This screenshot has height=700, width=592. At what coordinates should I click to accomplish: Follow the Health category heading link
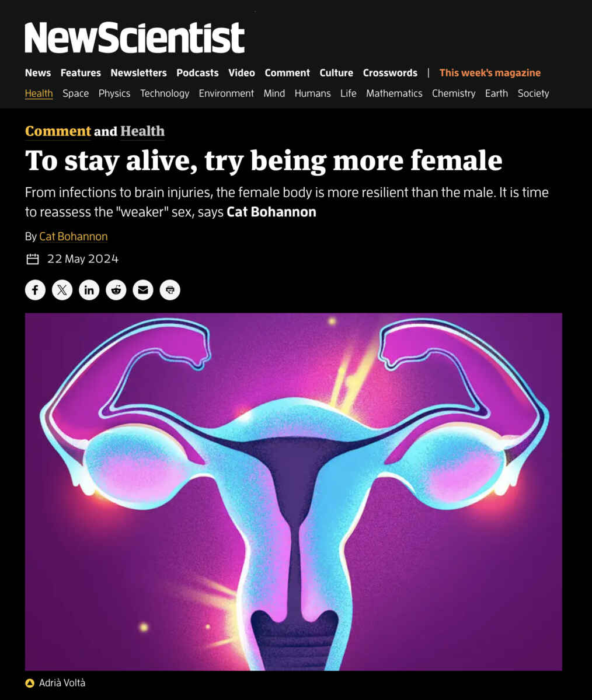142,131
